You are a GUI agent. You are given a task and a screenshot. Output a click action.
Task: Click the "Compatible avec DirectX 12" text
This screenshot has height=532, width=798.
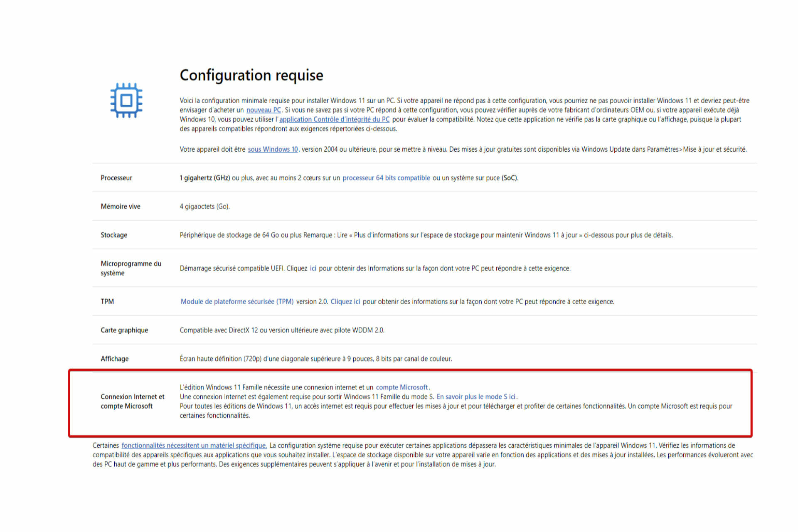219,330
